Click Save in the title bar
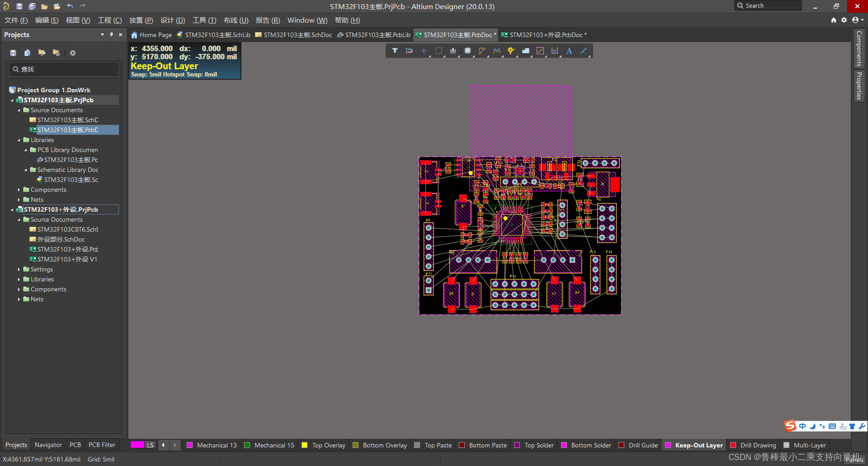868x466 pixels. [x=19, y=6]
